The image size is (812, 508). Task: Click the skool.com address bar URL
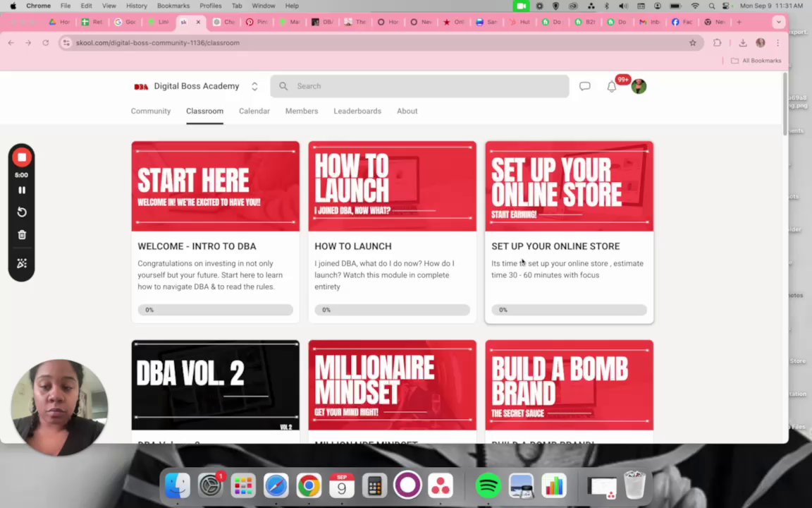(x=157, y=43)
